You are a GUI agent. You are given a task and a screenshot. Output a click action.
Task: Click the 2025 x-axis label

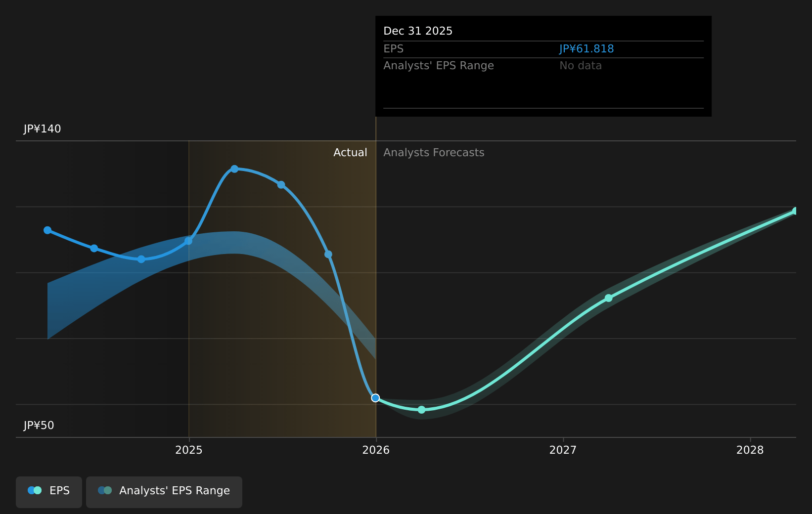(x=189, y=450)
